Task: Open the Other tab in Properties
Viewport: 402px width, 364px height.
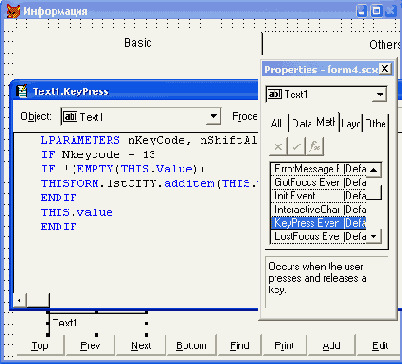Action: tap(375, 123)
